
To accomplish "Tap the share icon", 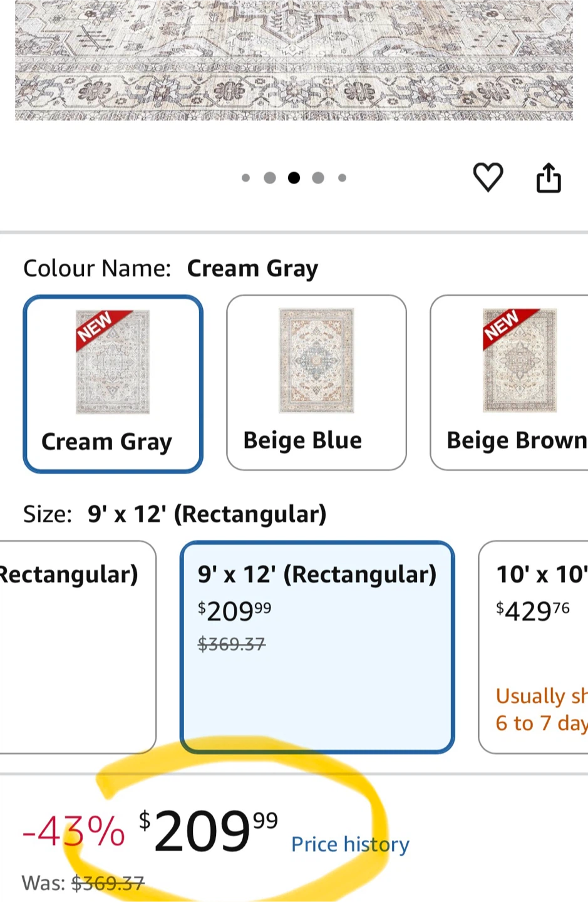I will click(549, 177).
